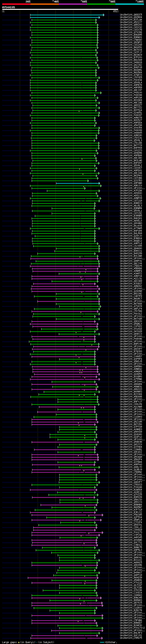Viewport: 146px width, 644px height.
Task: Click the red ~20% identity legend bar
Action: (x=16, y=4)
